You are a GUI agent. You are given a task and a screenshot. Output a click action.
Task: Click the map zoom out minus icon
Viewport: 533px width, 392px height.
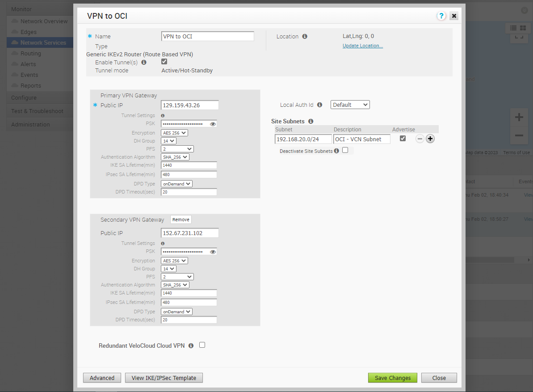519,135
